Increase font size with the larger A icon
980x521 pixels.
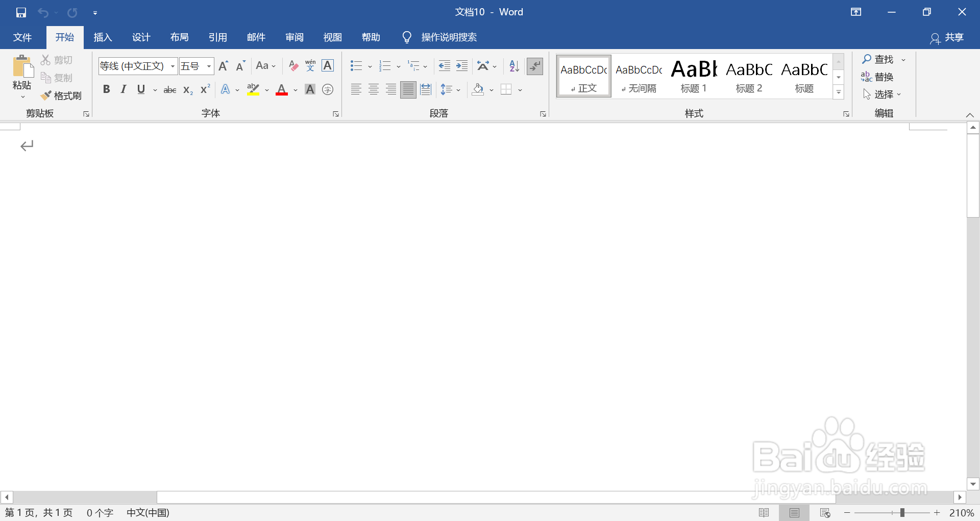coord(224,66)
